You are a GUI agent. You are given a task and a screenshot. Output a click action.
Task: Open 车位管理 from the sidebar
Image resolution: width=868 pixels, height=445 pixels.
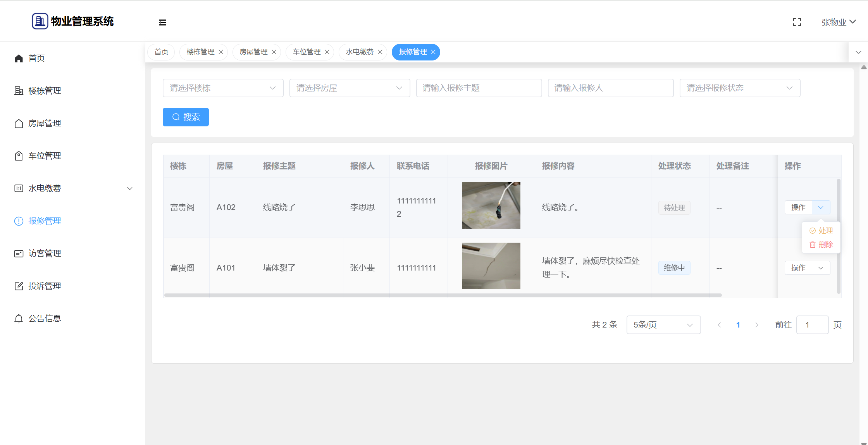pos(45,156)
